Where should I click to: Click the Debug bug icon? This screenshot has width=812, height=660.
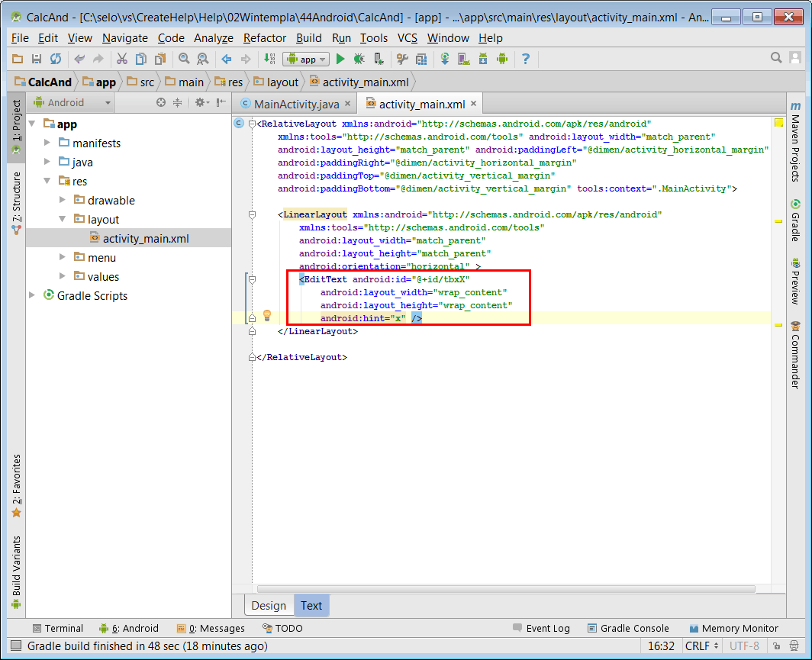359,59
